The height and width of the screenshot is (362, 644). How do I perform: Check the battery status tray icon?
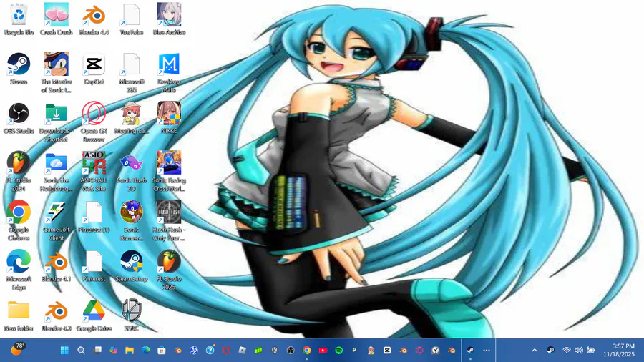591,350
